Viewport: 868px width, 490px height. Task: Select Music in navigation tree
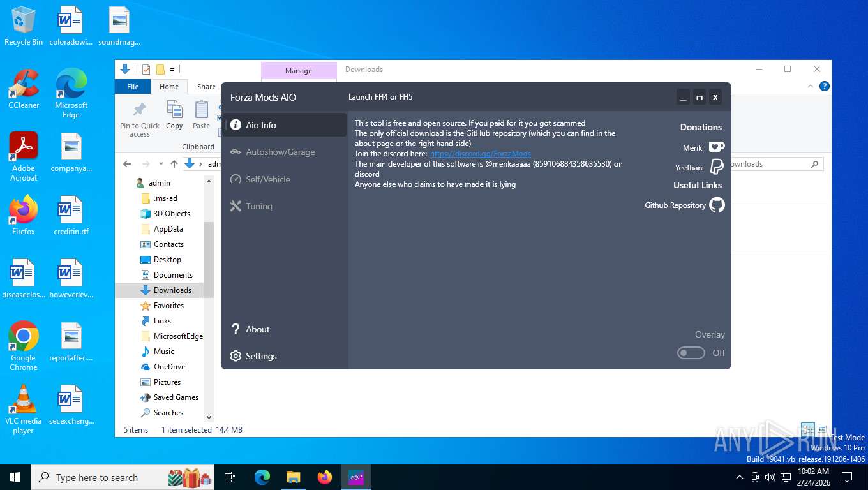[x=163, y=352]
